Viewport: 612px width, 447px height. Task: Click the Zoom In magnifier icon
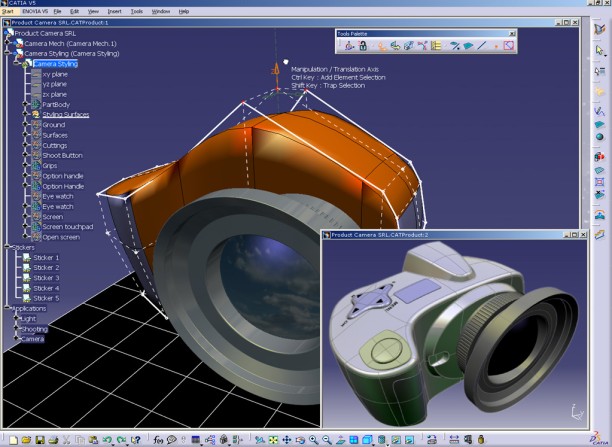point(313,440)
